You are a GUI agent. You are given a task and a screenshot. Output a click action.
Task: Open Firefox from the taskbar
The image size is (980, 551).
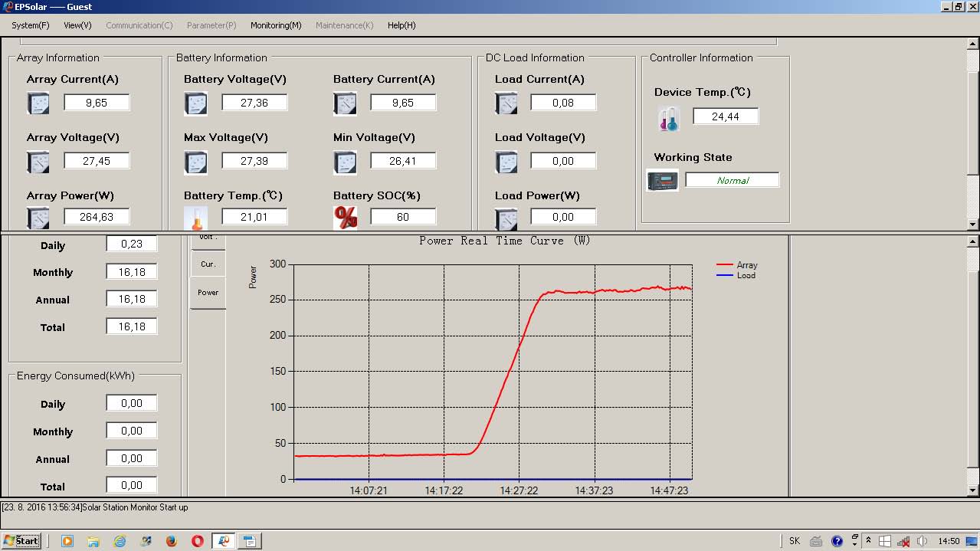click(x=171, y=541)
